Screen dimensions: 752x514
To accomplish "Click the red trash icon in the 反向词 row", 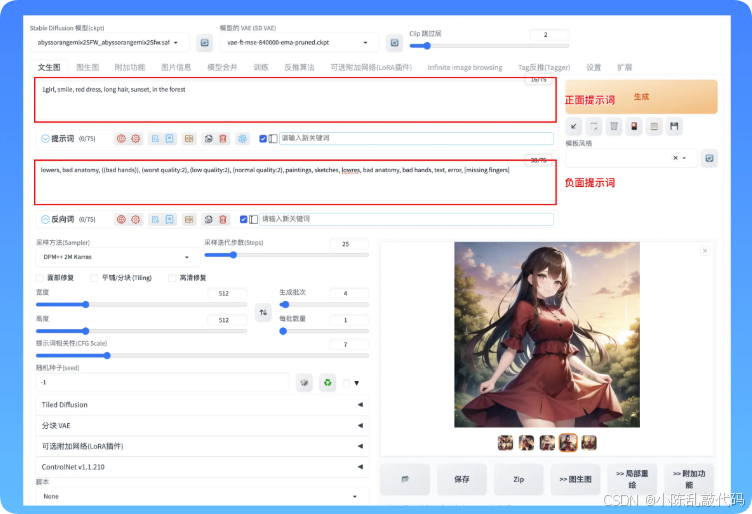I will coord(223,219).
